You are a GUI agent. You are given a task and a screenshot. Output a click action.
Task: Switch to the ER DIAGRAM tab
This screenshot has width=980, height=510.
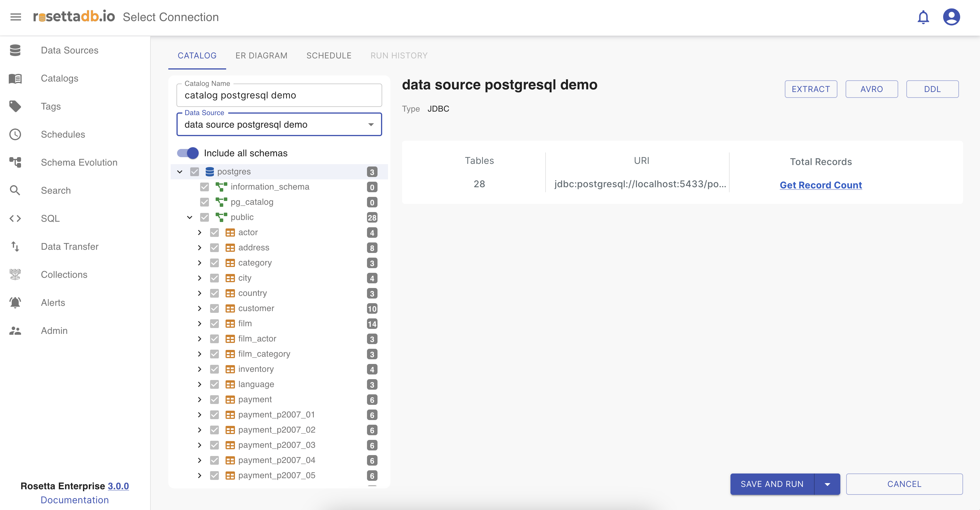(261, 55)
